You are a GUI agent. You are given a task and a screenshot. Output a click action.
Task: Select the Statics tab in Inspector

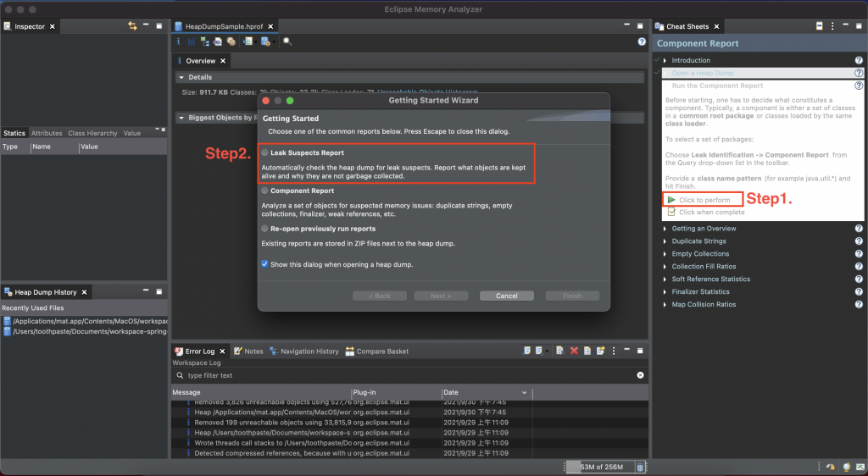(x=14, y=133)
